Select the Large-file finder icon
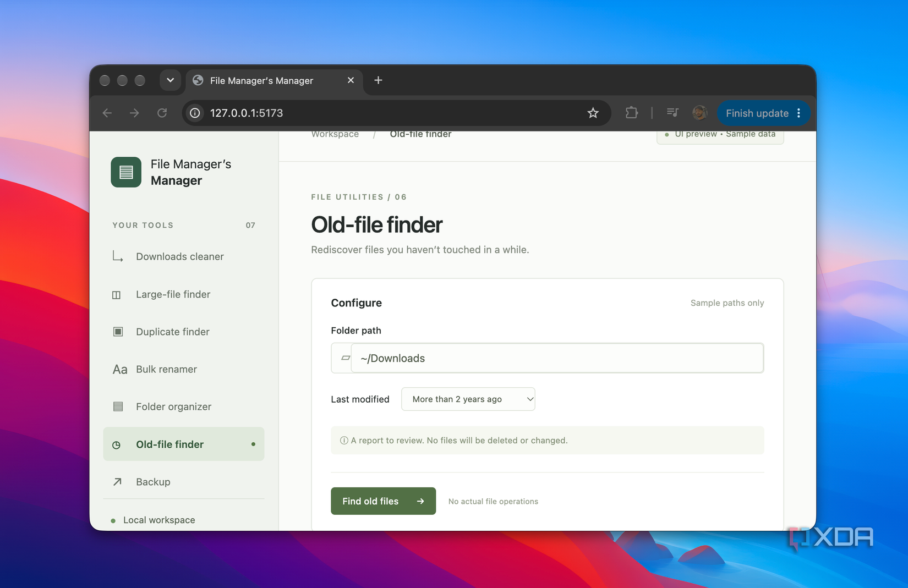The height and width of the screenshot is (588, 908). coord(117,295)
